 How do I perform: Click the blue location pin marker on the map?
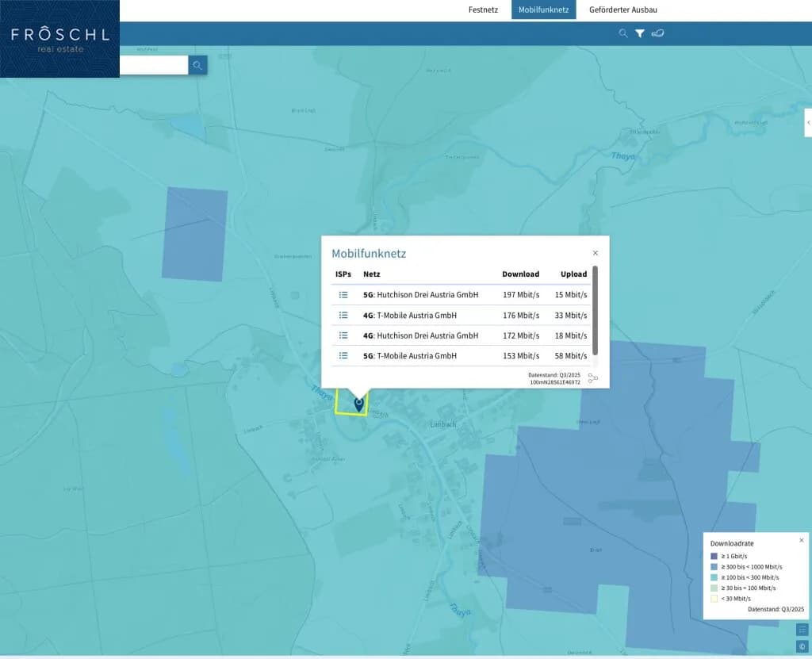click(359, 404)
